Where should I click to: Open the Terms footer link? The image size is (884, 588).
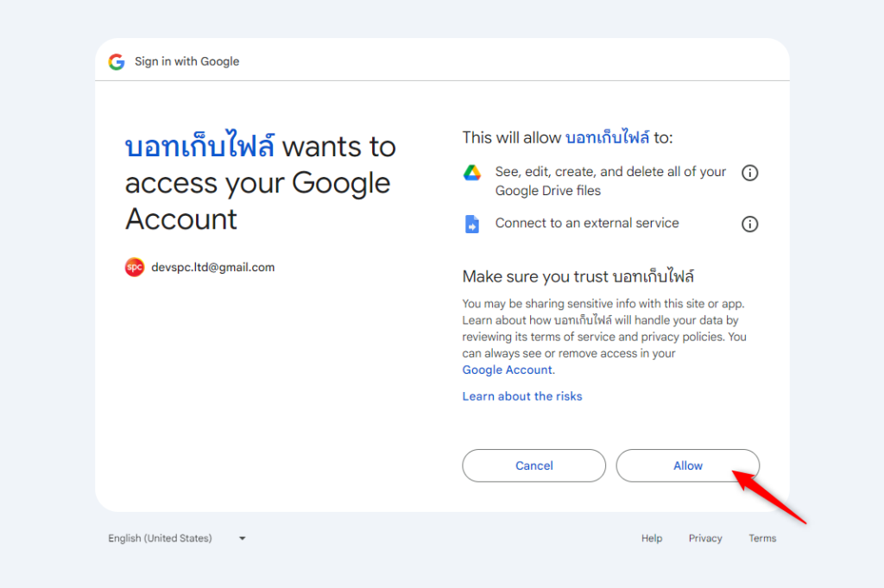pyautogui.click(x=762, y=538)
